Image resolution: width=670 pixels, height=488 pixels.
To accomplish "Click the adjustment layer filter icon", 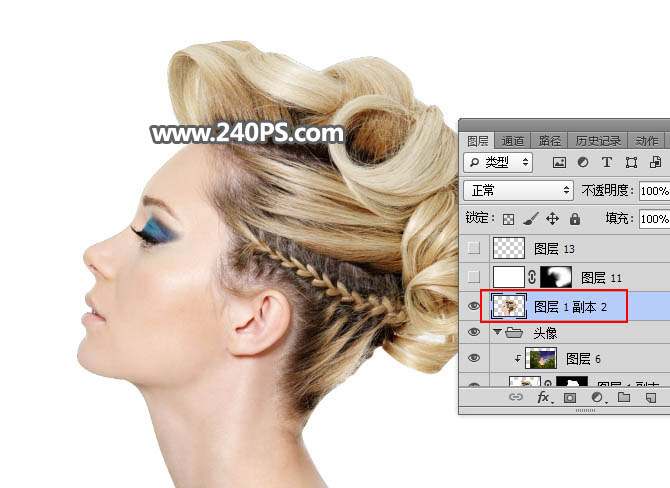I will pyautogui.click(x=583, y=162).
